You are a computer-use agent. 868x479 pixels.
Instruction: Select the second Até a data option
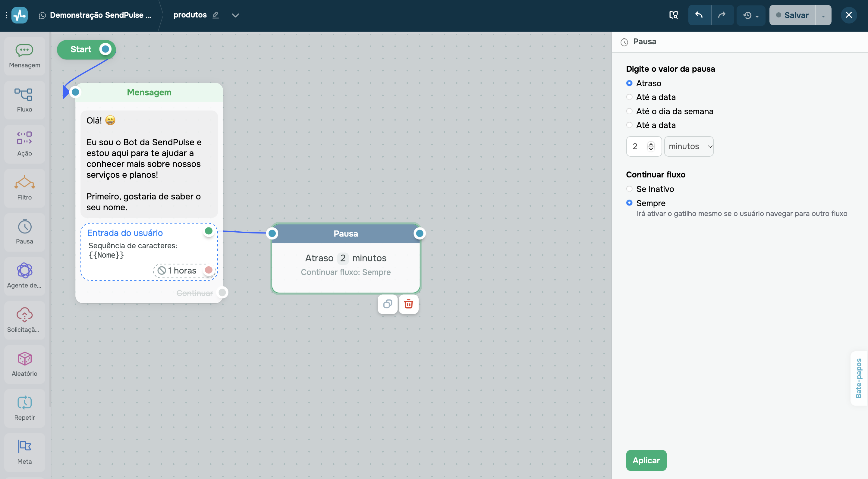(629, 125)
